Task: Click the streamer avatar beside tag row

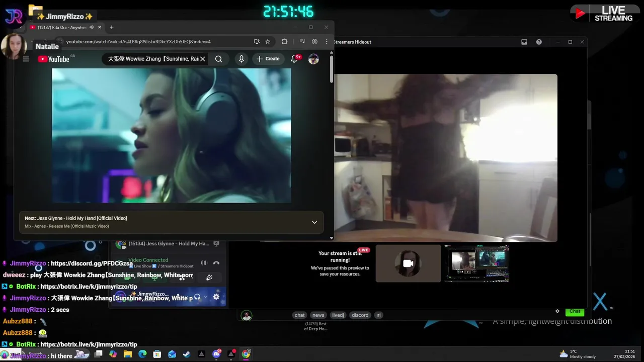Action: [x=246, y=315]
